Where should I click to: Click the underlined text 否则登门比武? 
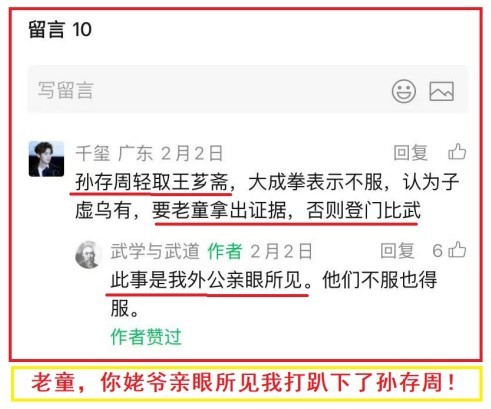click(x=363, y=210)
